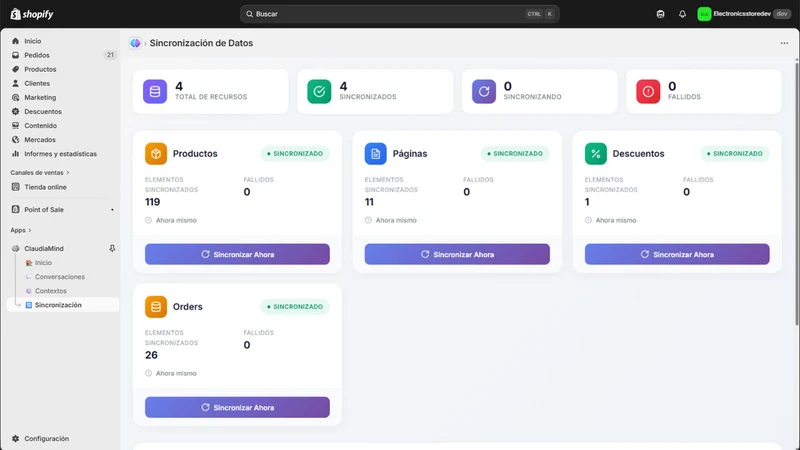Image resolution: width=800 pixels, height=450 pixels.
Task: Open Marketing in the sidebar
Action: click(x=40, y=97)
